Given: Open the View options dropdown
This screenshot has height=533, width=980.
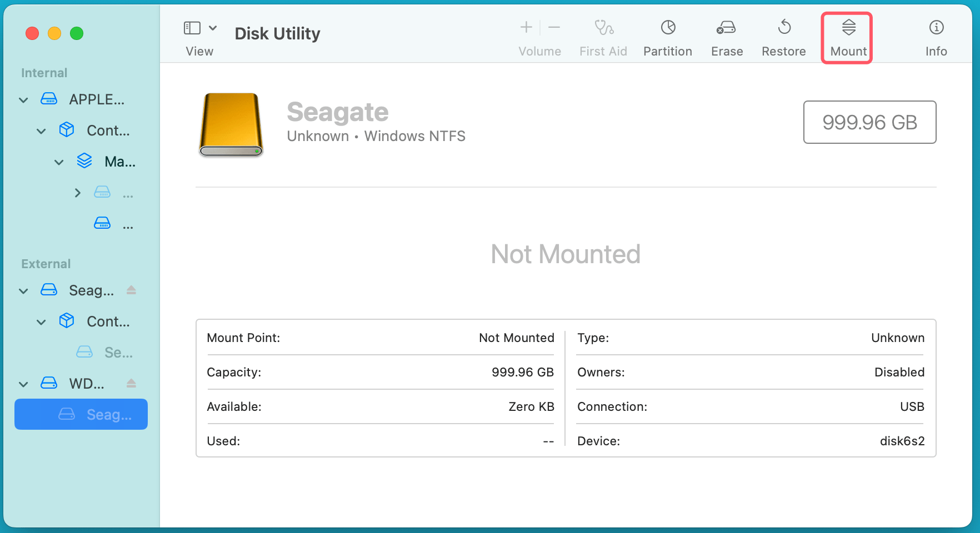Looking at the screenshot, I should 213,27.
